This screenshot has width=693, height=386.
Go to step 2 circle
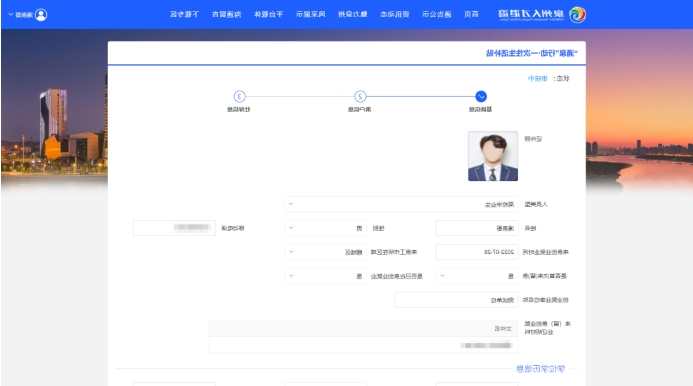[360, 96]
